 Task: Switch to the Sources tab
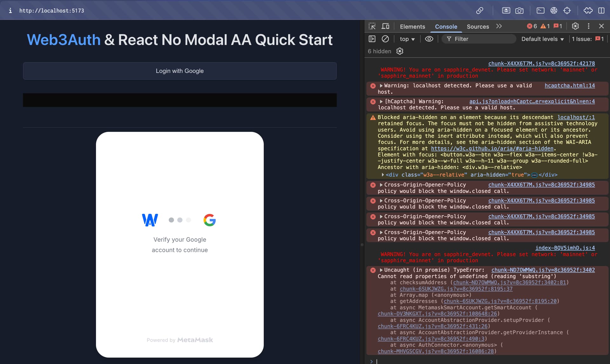[x=478, y=27]
